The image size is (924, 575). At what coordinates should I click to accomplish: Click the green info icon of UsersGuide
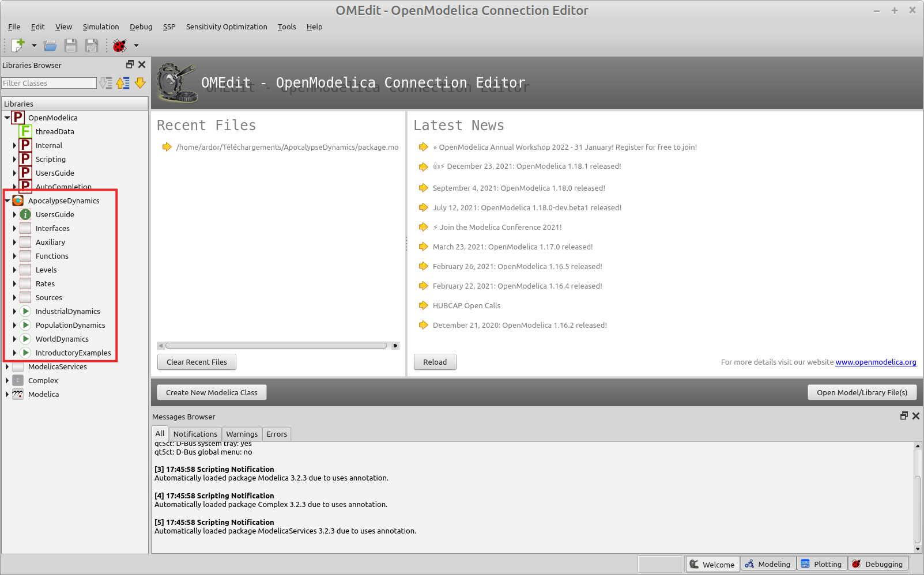[x=25, y=214]
